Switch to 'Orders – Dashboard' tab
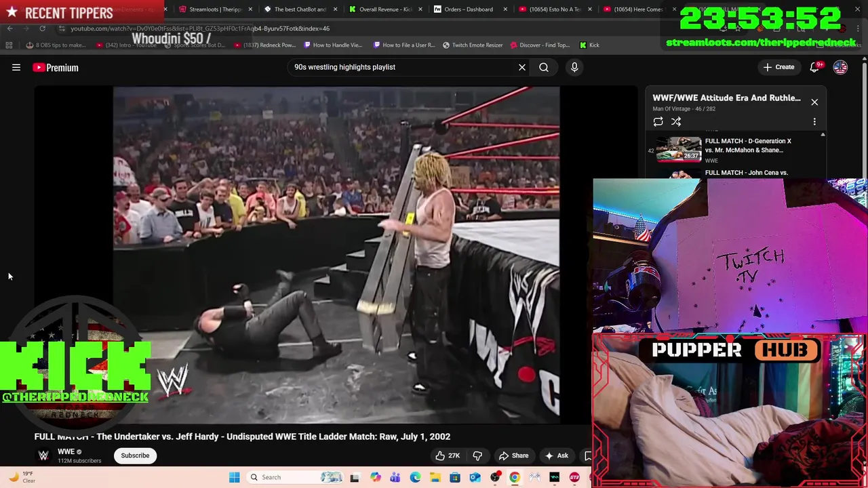 (x=468, y=9)
